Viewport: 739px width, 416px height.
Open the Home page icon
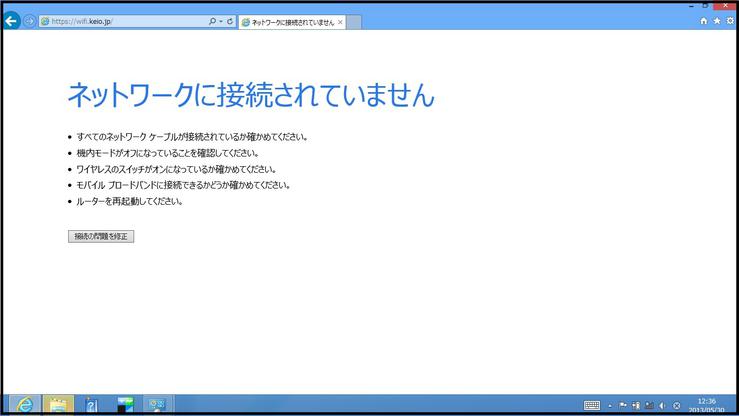[x=704, y=21]
